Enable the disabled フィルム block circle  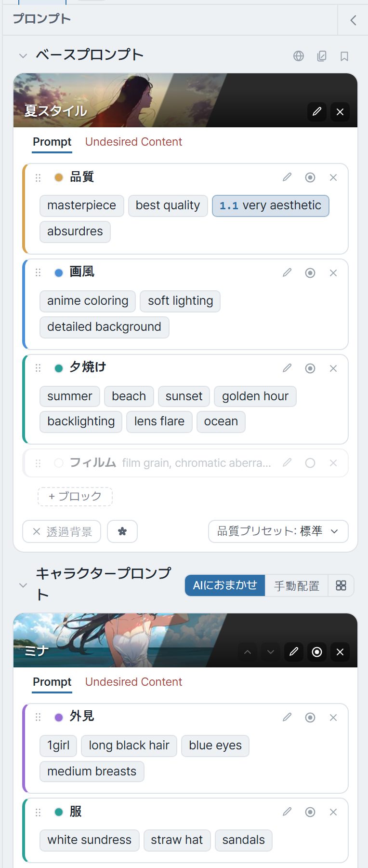pos(310,463)
